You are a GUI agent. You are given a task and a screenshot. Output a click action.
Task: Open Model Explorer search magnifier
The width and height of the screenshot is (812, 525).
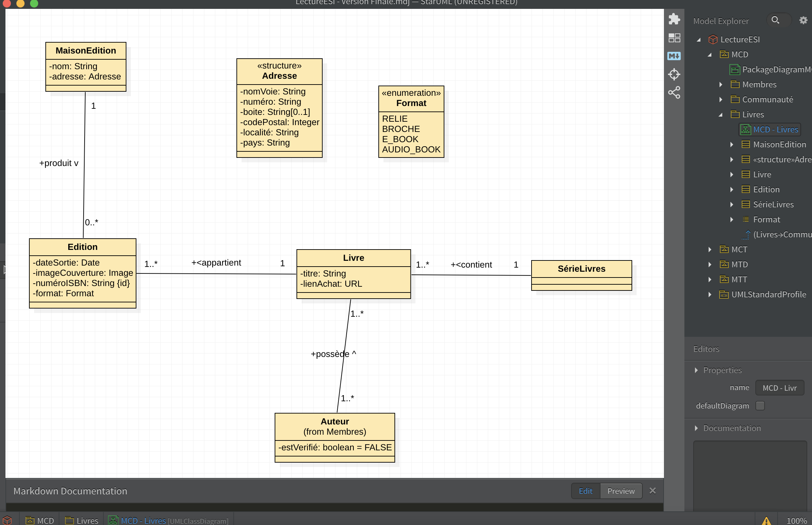(775, 20)
